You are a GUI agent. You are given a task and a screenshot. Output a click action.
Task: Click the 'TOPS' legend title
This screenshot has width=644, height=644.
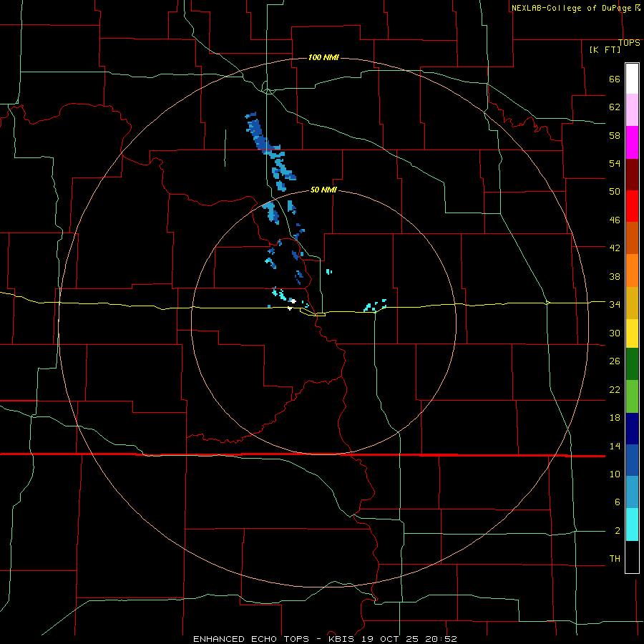click(x=629, y=43)
